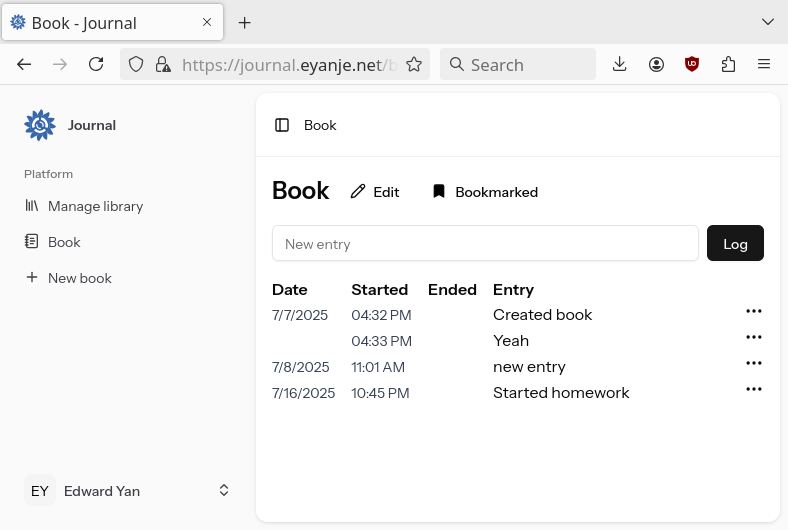Open the Extensions puzzle icon

[728, 64]
